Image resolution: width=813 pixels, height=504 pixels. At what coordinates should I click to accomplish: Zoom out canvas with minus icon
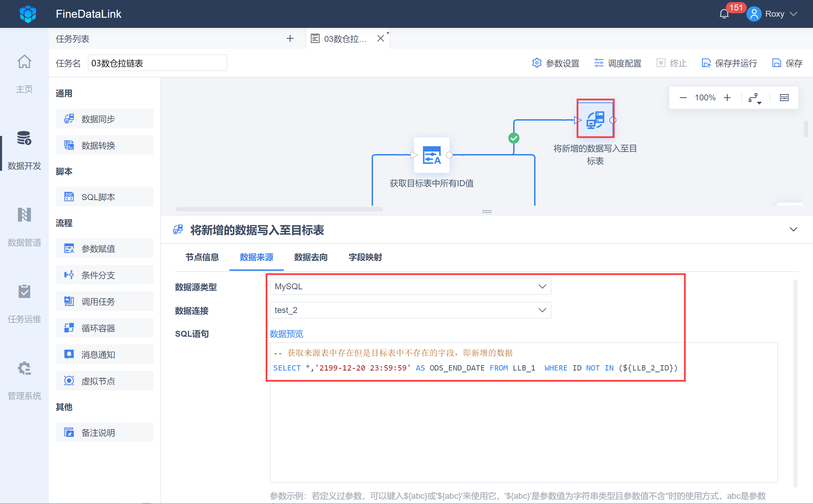(x=683, y=98)
